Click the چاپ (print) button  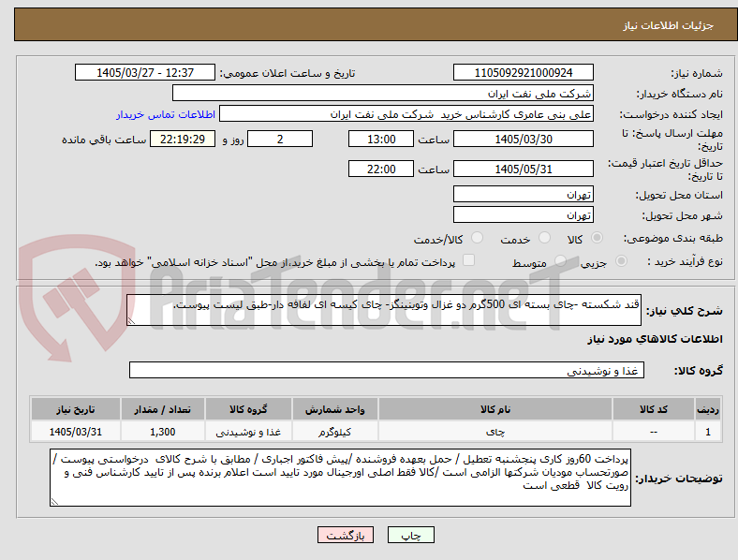(x=410, y=535)
